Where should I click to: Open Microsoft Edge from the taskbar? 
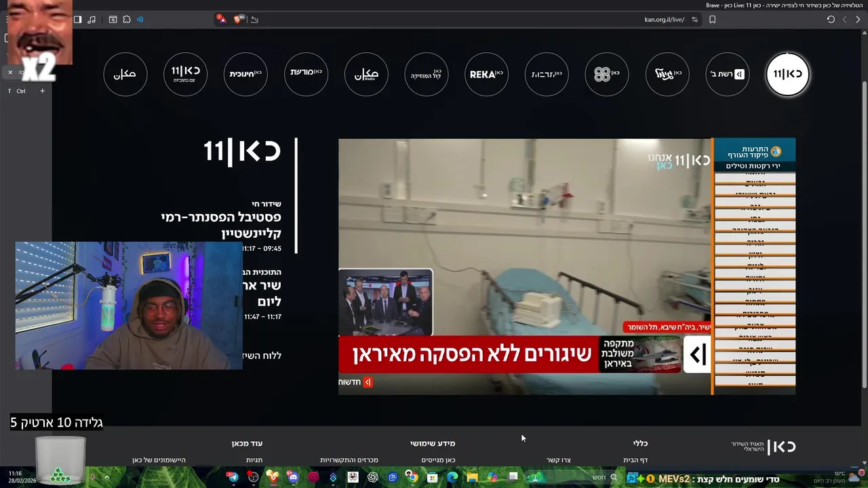(452, 477)
